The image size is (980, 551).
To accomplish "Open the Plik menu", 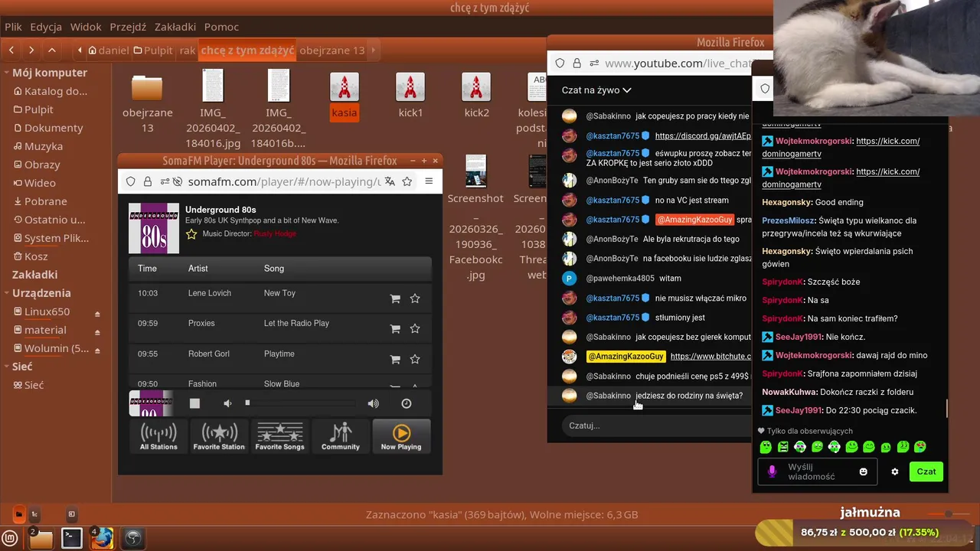I will point(13,27).
